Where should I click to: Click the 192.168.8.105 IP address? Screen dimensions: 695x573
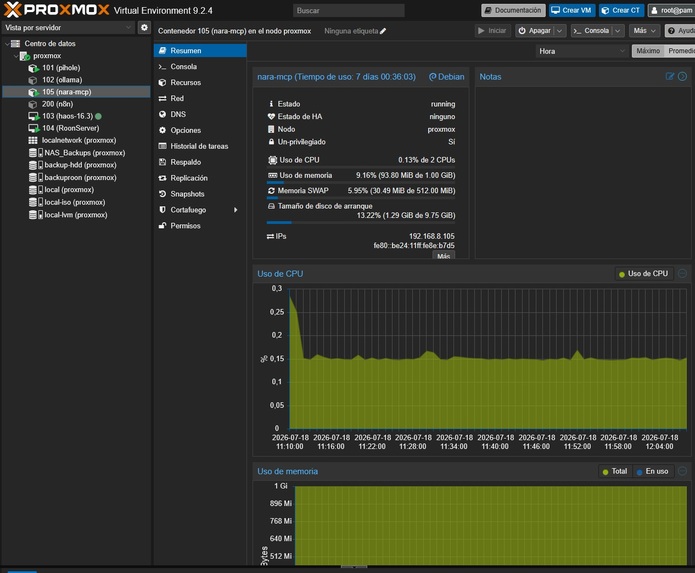pyautogui.click(x=432, y=236)
